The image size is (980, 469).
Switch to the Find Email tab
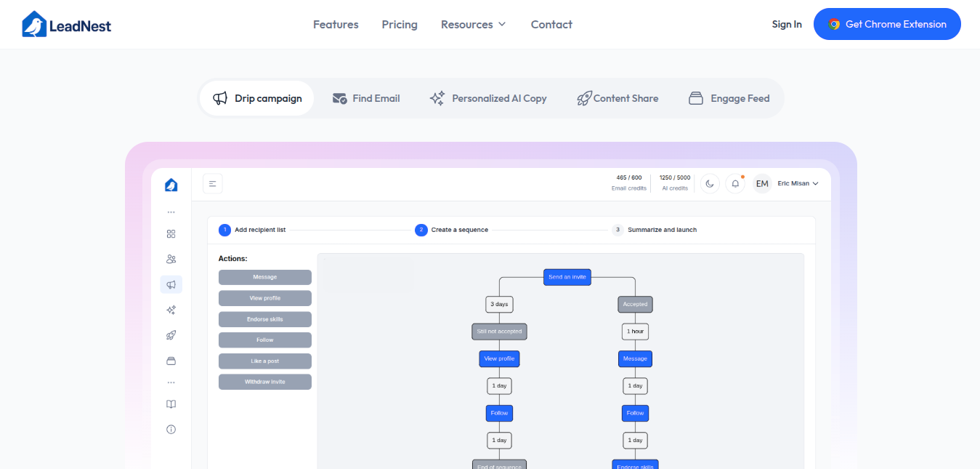[x=366, y=97]
